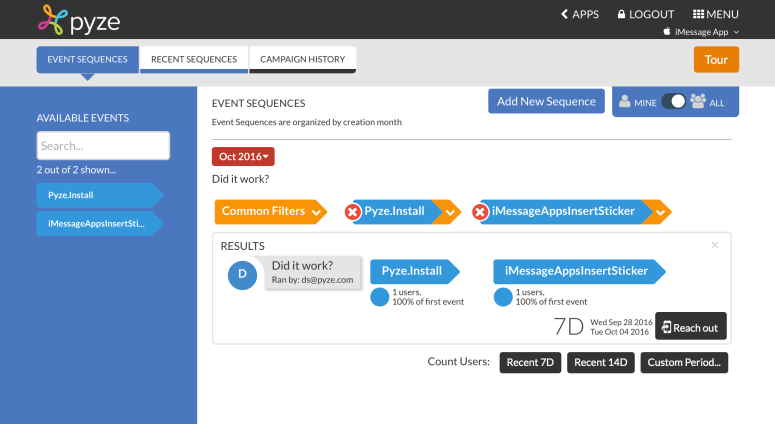Go back to APPS via chevron
The height and width of the screenshot is (424, 775).
565,14
